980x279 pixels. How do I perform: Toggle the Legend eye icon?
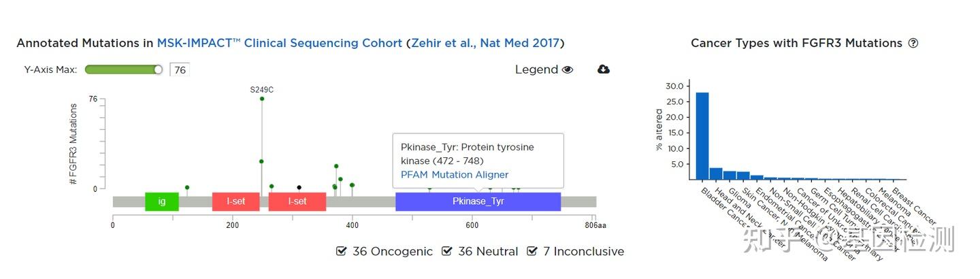click(568, 69)
